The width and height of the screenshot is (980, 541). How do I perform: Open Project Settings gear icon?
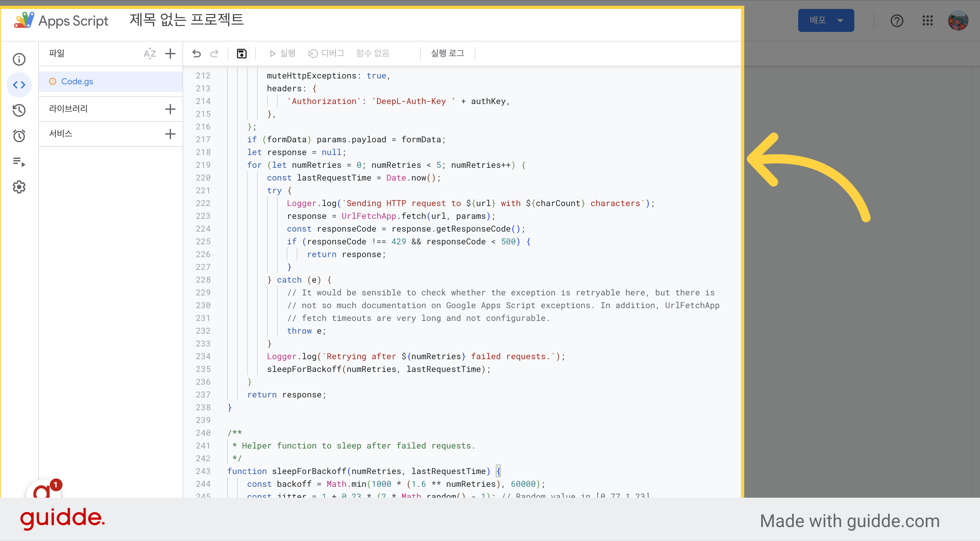pyautogui.click(x=19, y=187)
